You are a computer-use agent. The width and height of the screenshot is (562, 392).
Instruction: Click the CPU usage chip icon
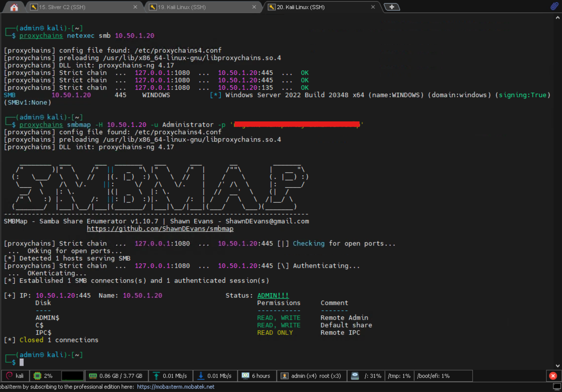pyautogui.click(x=38, y=376)
